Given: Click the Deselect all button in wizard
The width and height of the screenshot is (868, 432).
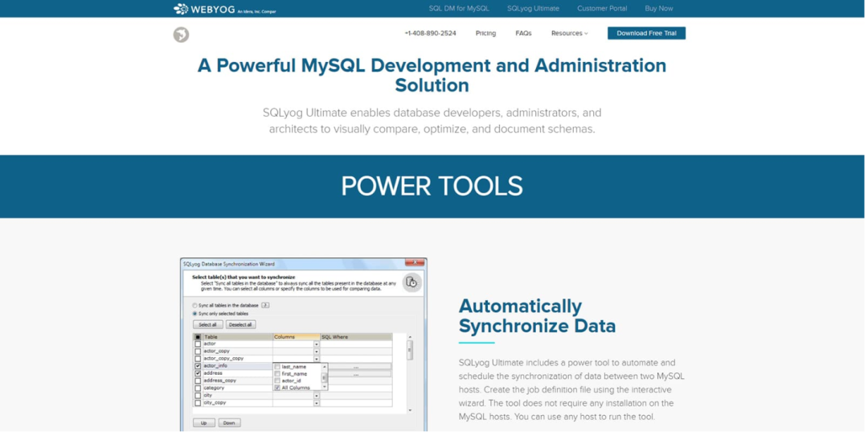Looking at the screenshot, I should pos(241,324).
